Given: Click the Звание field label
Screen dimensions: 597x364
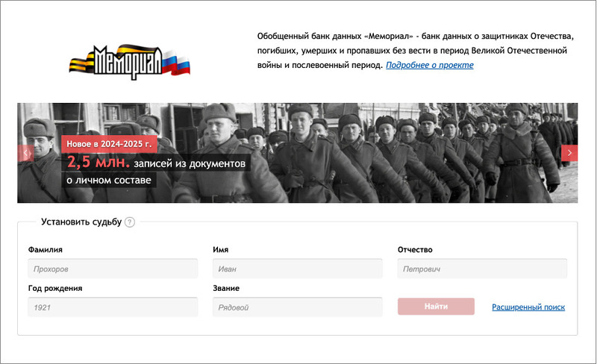Looking at the screenshot, I should click(x=226, y=288).
